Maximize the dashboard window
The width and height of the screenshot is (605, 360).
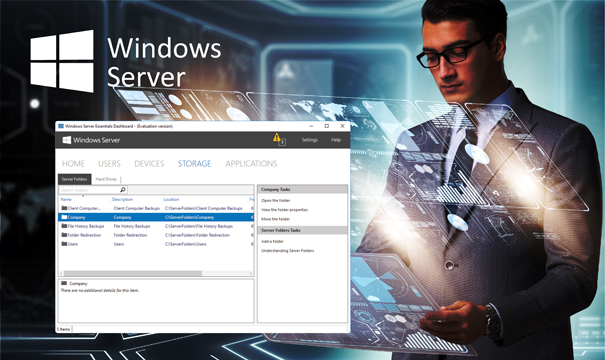point(327,126)
